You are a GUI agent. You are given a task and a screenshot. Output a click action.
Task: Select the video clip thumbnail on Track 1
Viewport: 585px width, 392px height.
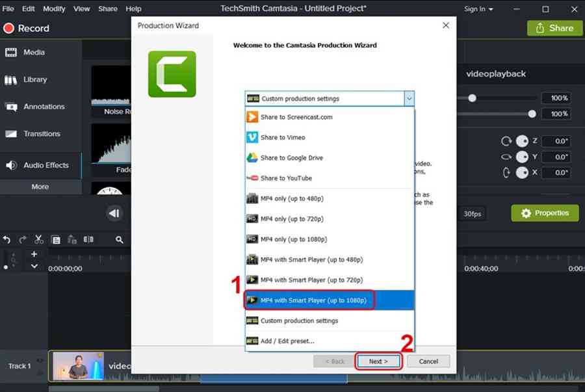79,366
